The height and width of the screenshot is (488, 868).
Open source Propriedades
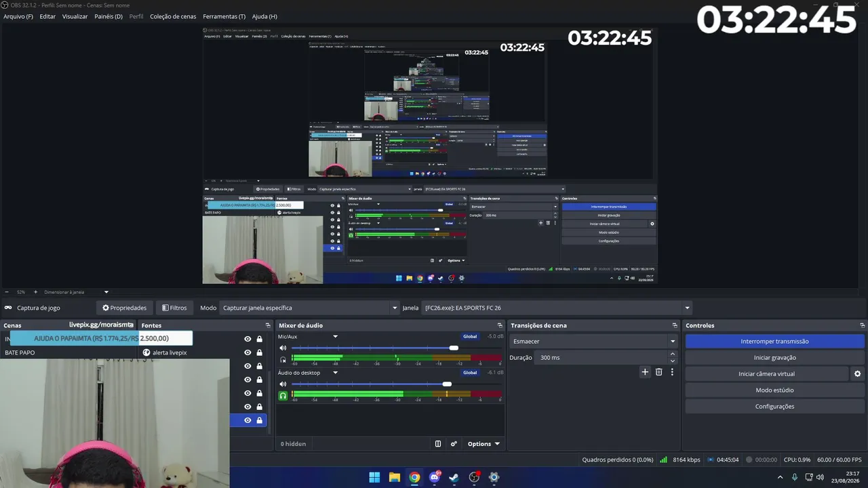coord(124,308)
